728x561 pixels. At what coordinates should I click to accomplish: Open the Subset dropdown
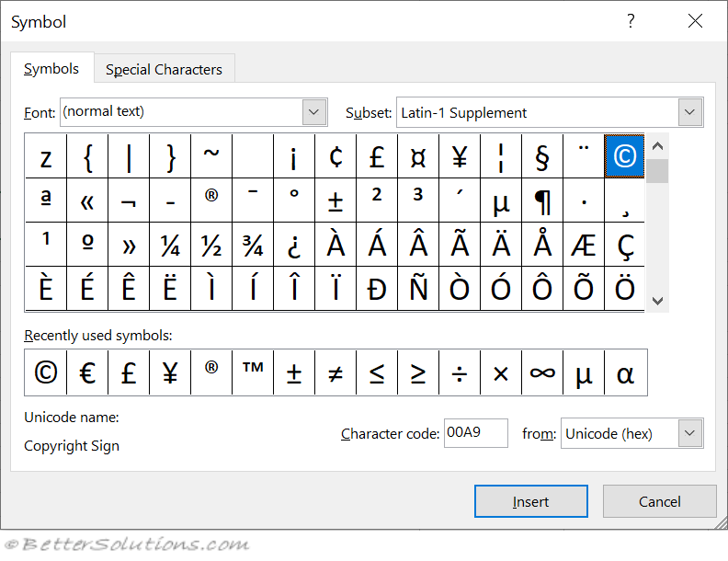pyautogui.click(x=690, y=113)
